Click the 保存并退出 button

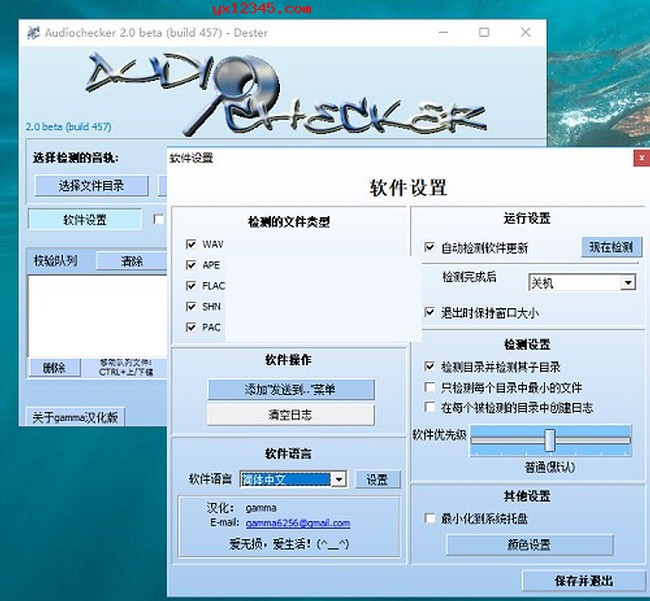[x=584, y=581]
